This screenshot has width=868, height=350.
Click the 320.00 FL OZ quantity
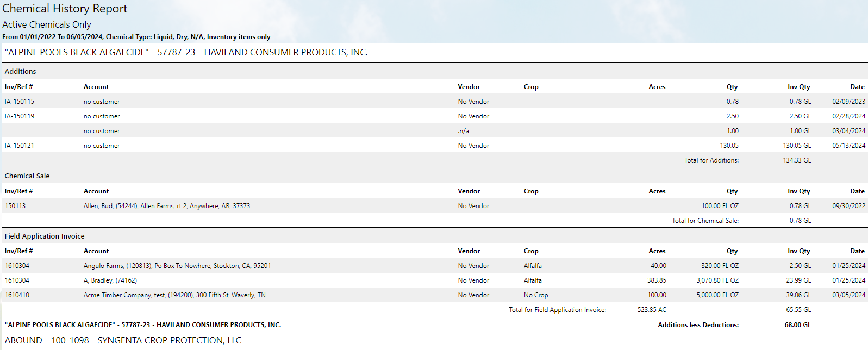(x=720, y=266)
